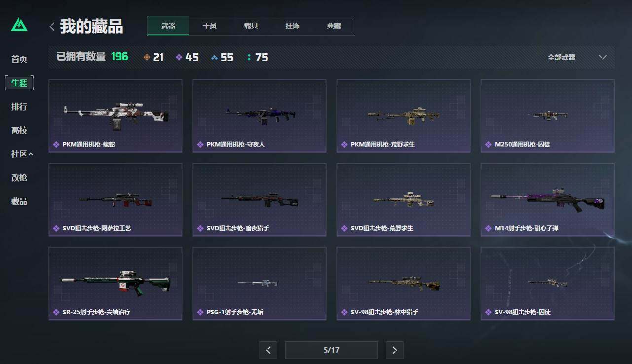Click the orange rarity diamond icon showing 21
The height and width of the screenshot is (364, 632).
pos(147,57)
